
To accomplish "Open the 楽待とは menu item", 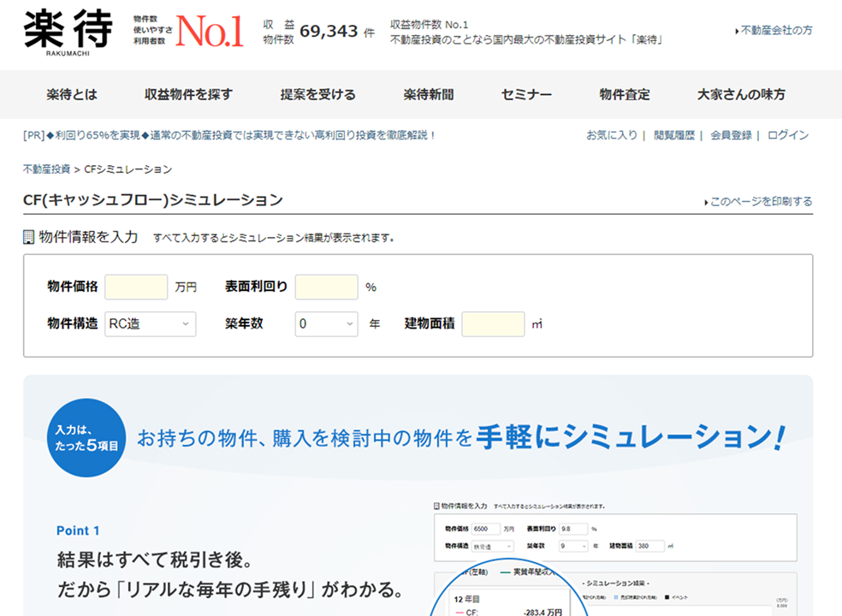I will coord(72,95).
